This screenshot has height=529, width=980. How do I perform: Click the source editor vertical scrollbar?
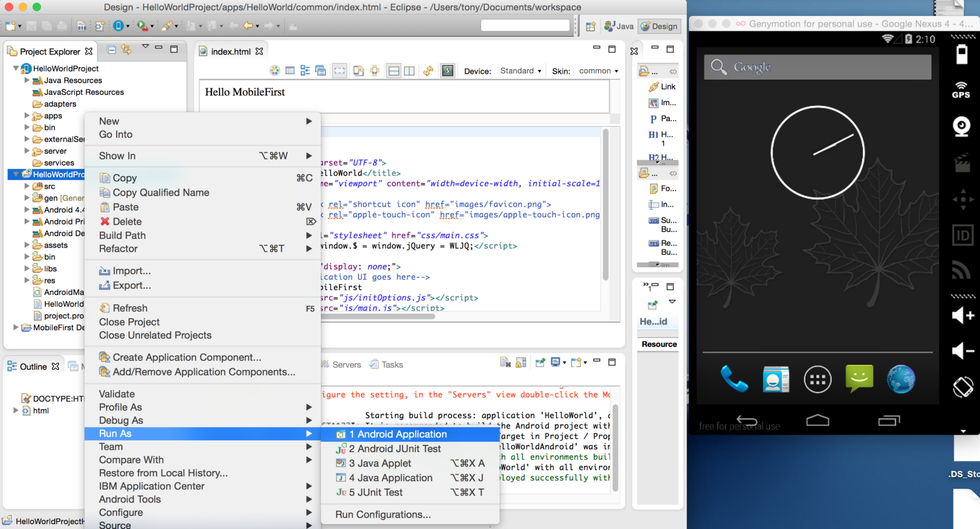pos(606,204)
